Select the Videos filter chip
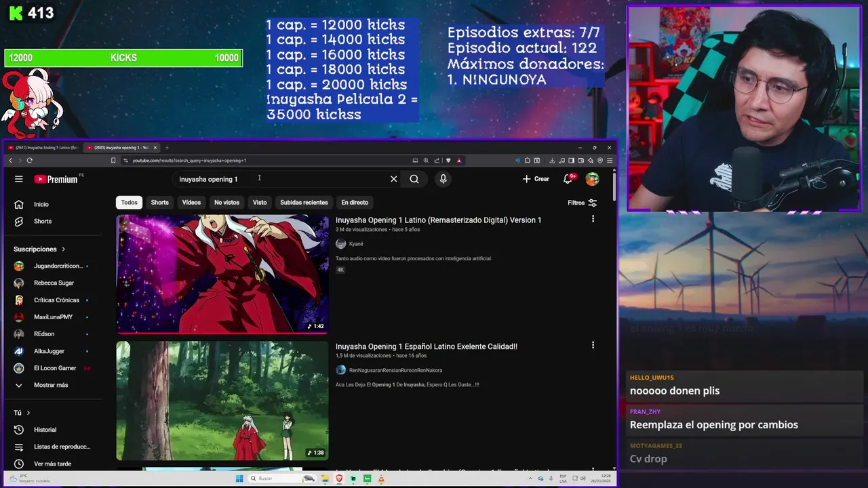This screenshot has width=868, height=488. tap(191, 203)
